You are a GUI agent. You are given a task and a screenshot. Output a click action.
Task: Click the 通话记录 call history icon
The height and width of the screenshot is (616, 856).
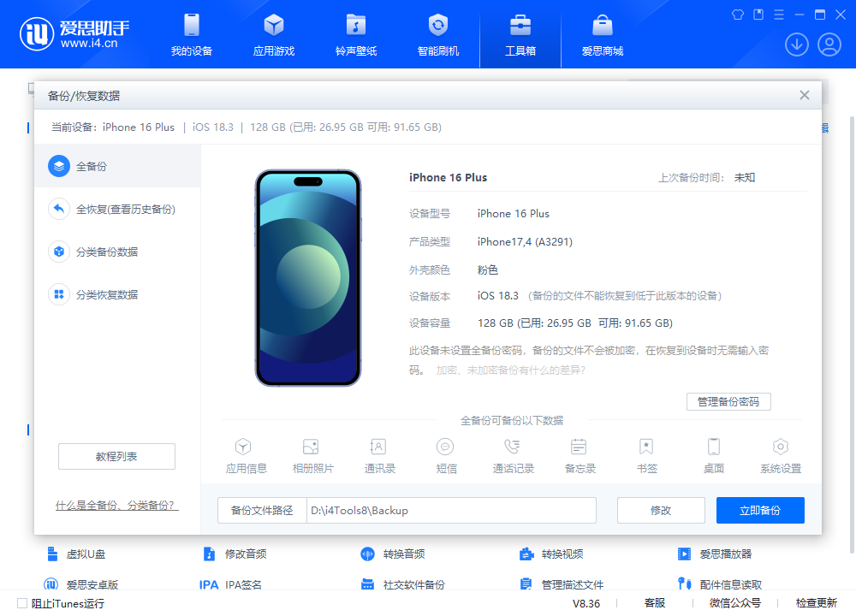click(x=512, y=453)
